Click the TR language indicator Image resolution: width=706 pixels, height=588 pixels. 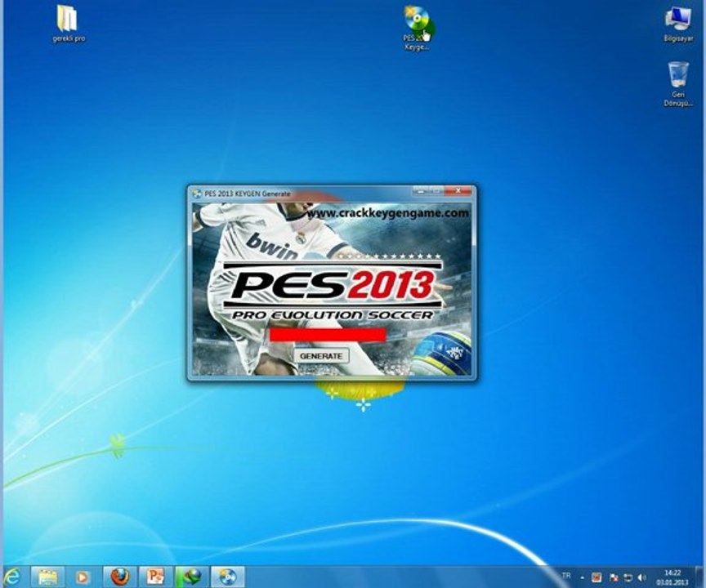tap(566, 576)
